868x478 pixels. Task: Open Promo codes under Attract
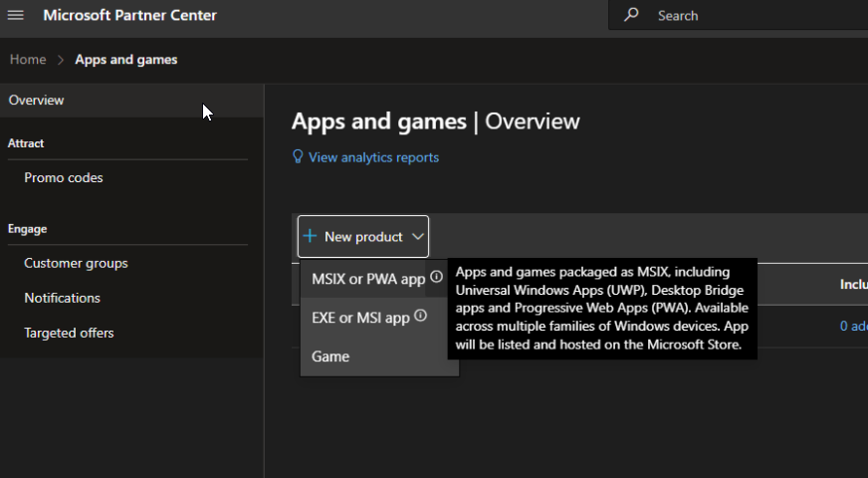click(x=64, y=178)
